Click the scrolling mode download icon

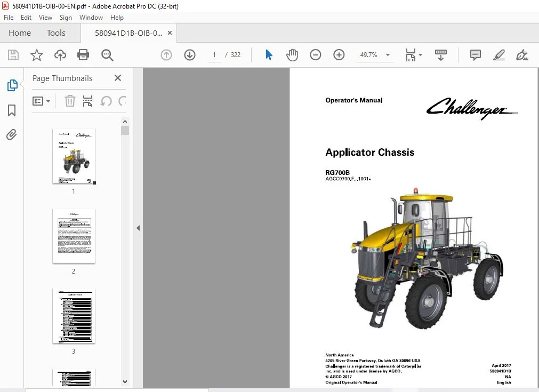[x=441, y=55]
